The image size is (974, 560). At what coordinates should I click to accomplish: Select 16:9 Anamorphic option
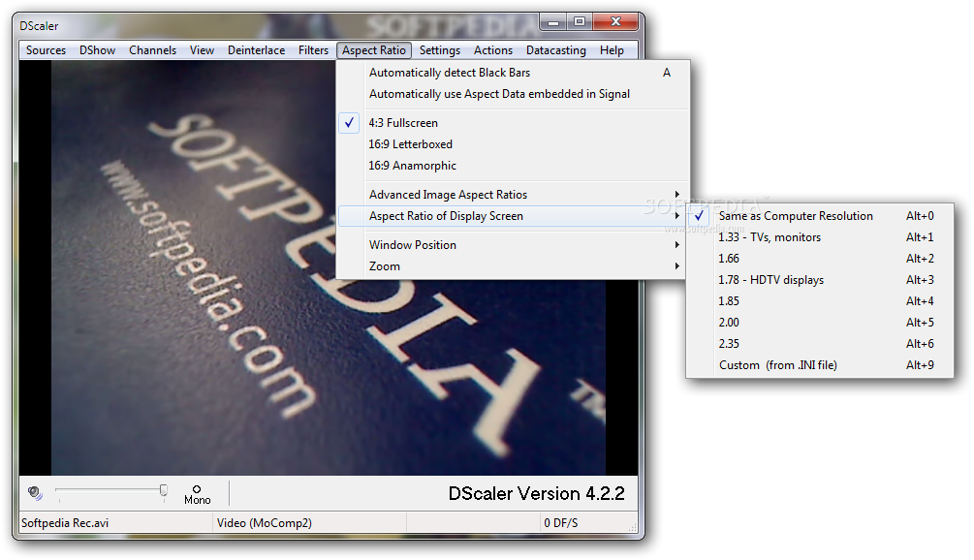coord(513,165)
